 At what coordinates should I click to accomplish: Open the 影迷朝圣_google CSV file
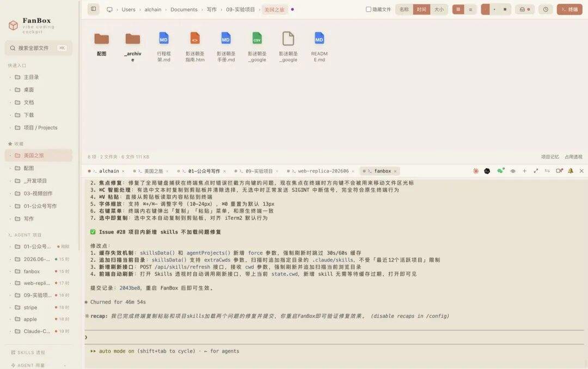(257, 47)
